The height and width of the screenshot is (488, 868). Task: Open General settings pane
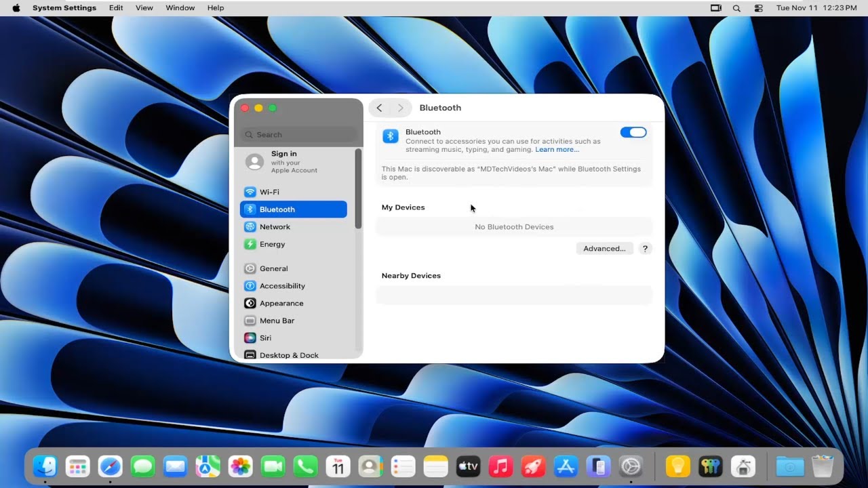point(293,268)
